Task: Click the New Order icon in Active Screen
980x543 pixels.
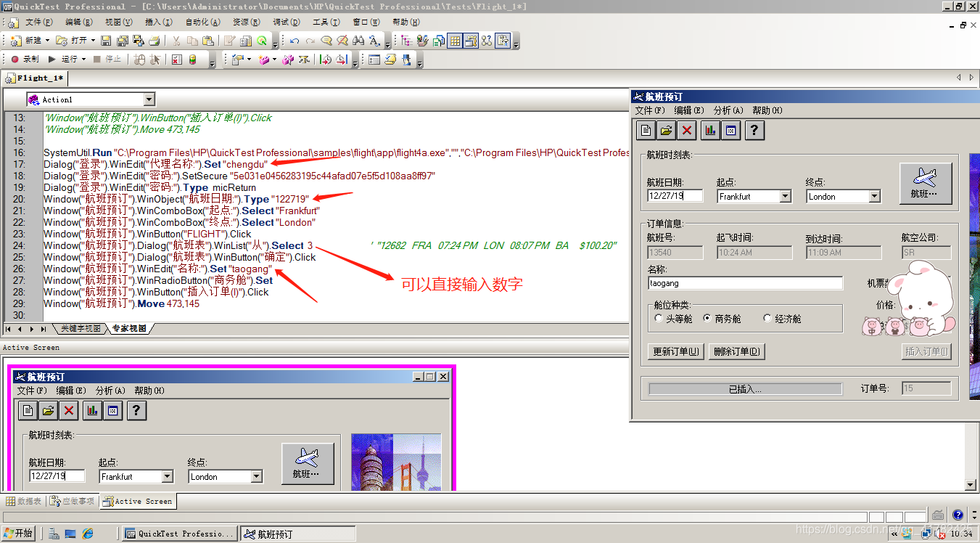Action: click(x=28, y=411)
